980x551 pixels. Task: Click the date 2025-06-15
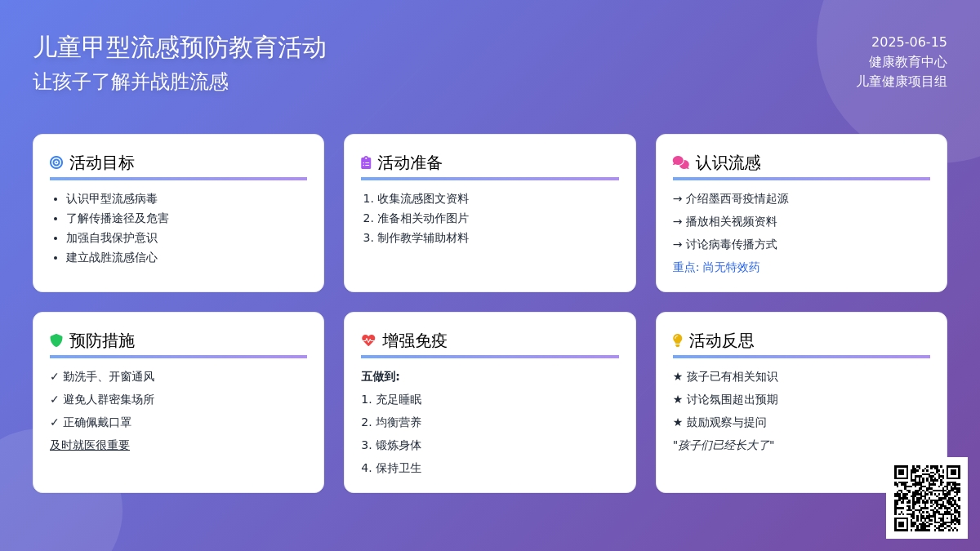(x=909, y=42)
